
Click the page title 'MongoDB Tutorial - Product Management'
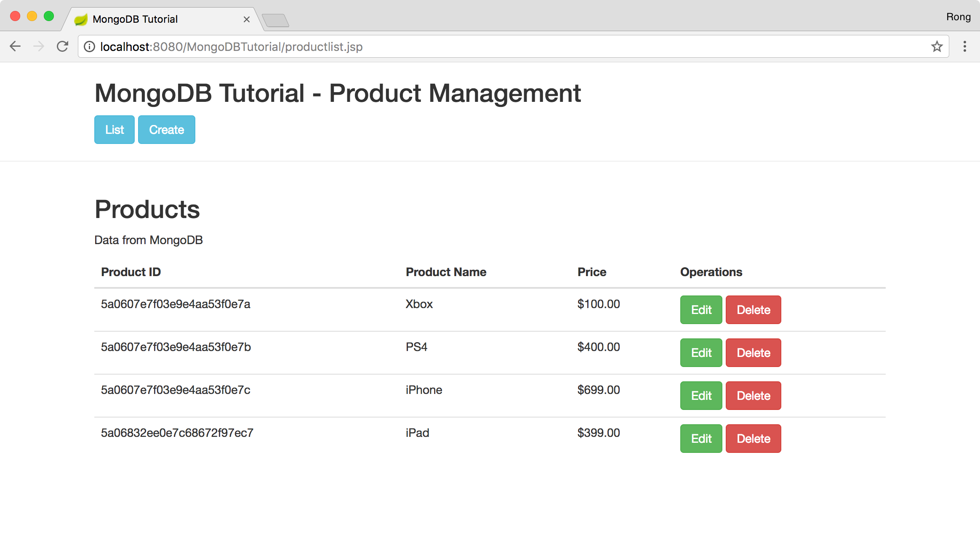click(338, 93)
